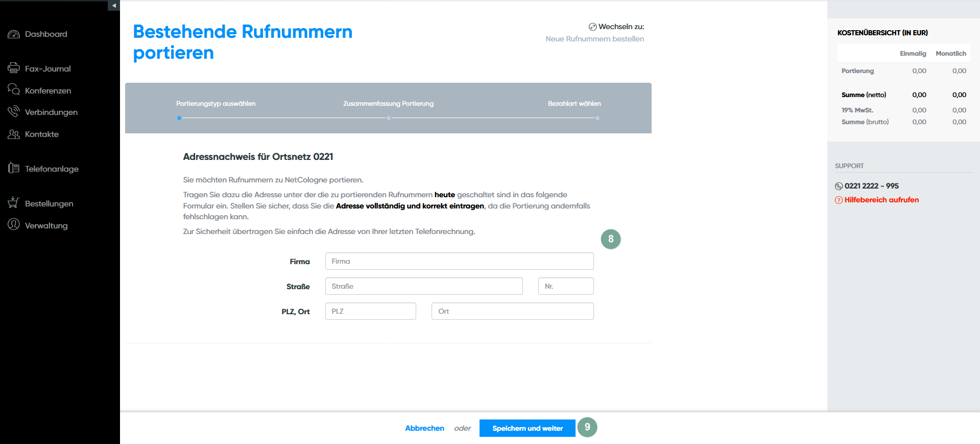980x444 pixels.
Task: Select the Portierungstyp auswählen step
Action: 216,104
